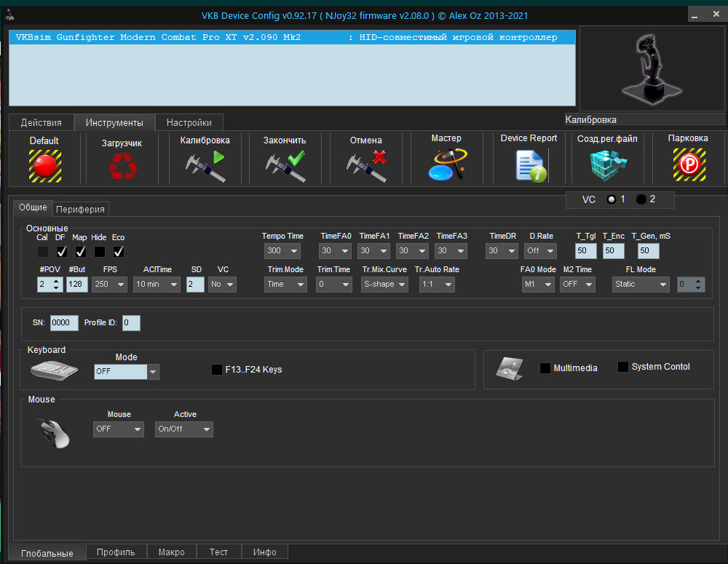Open the FA0 Mode dropdown
728x564 pixels.
coord(538,284)
